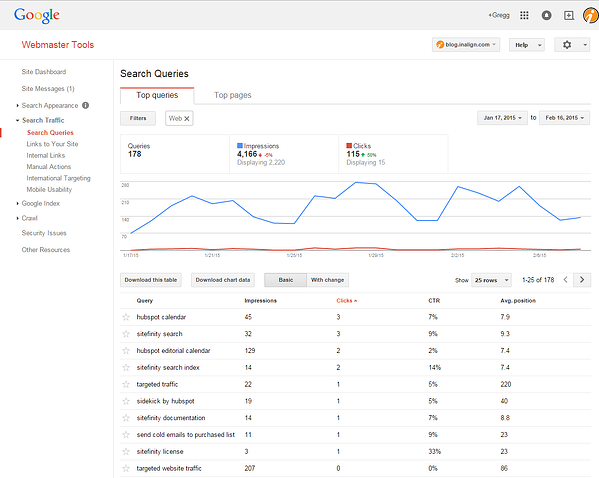Open Internal Links page
This screenshot has width=599, height=478.
(x=46, y=156)
